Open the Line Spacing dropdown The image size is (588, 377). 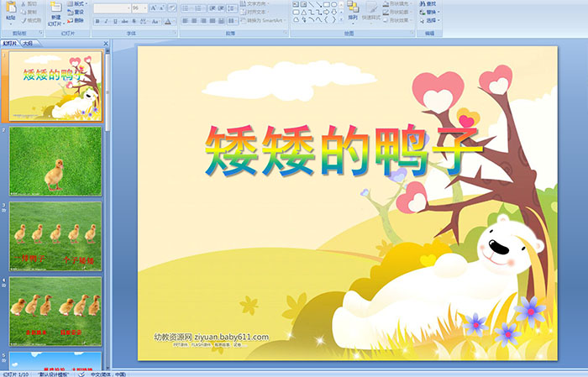[233, 8]
